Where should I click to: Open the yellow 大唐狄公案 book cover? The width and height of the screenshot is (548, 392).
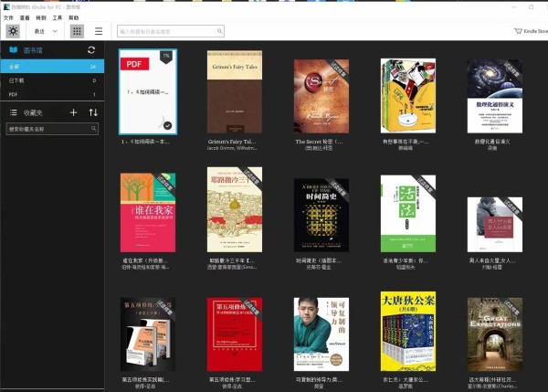408,331
